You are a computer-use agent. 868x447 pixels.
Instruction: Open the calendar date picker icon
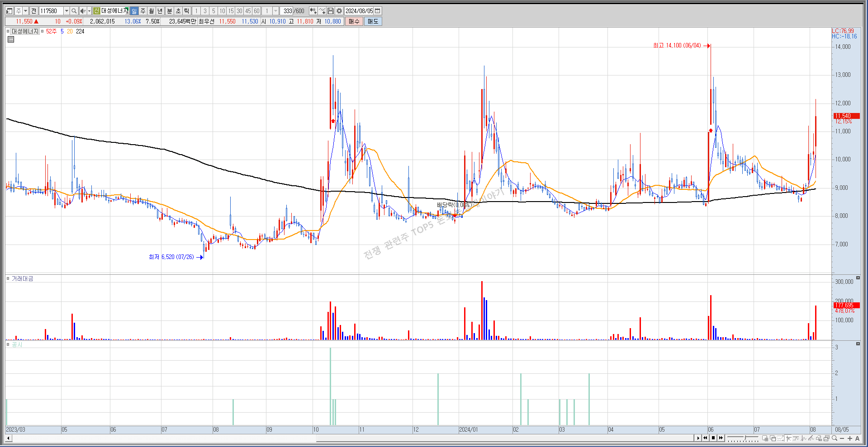[378, 11]
